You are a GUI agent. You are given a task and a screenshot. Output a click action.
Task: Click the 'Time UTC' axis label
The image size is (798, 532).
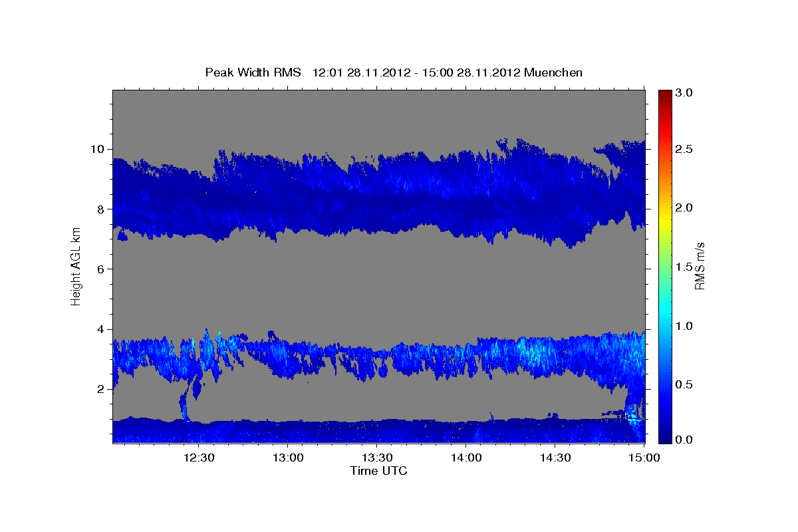point(378,471)
